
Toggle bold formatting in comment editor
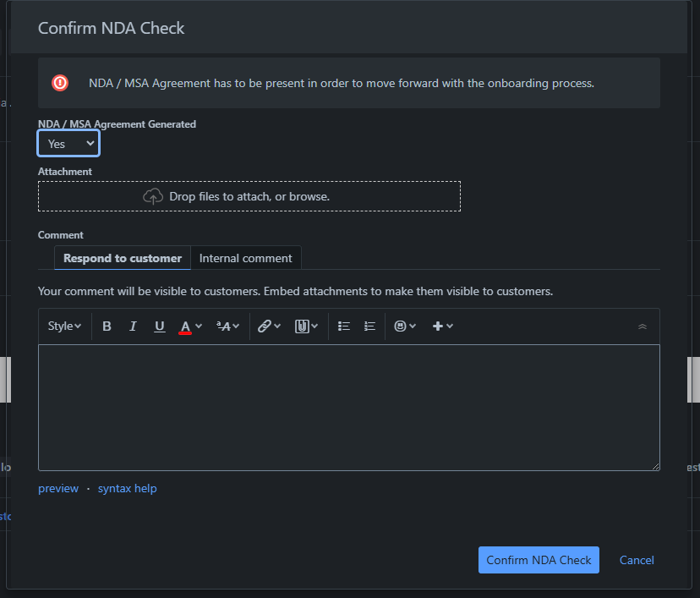[107, 326]
